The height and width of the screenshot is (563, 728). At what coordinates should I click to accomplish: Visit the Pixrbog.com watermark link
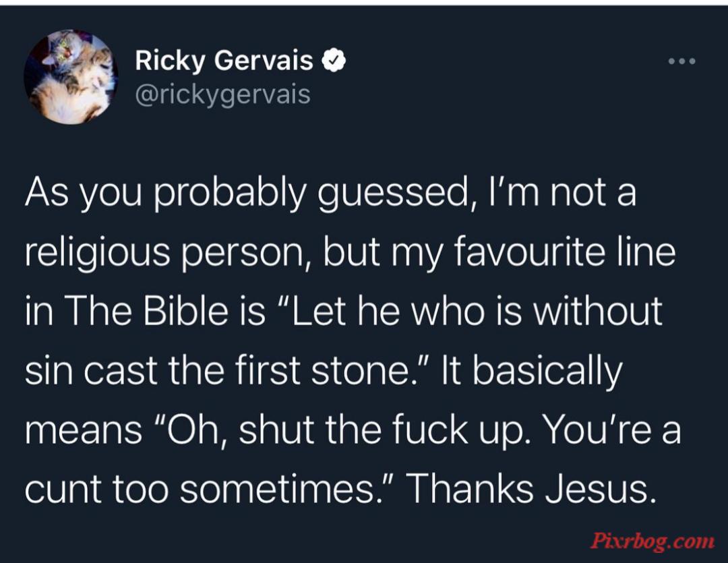[653, 541]
